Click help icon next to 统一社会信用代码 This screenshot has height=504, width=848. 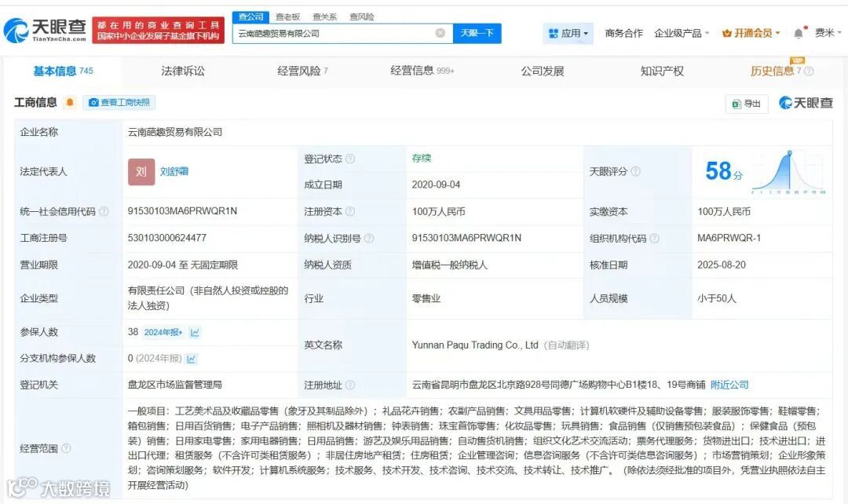[x=104, y=211]
